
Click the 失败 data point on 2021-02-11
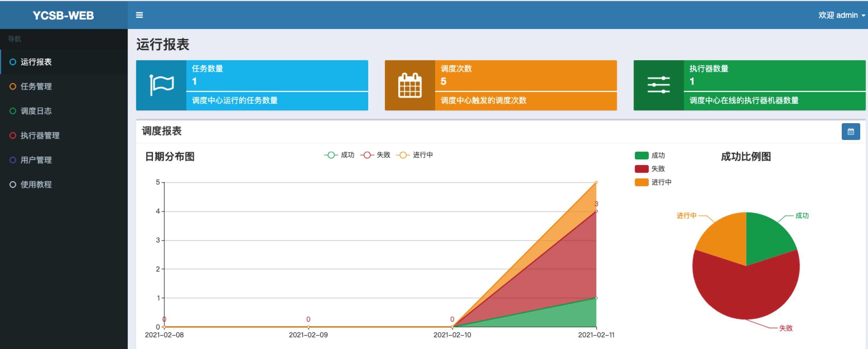click(x=596, y=211)
